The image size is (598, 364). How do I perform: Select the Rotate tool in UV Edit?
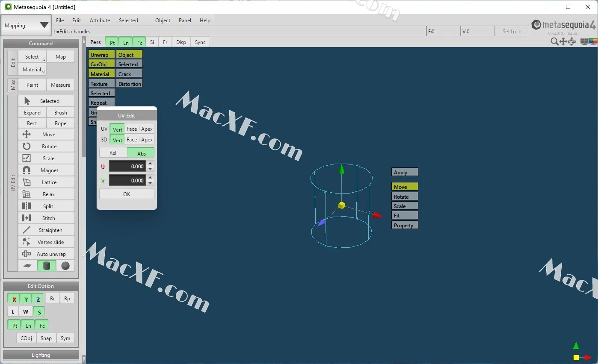tap(46, 146)
